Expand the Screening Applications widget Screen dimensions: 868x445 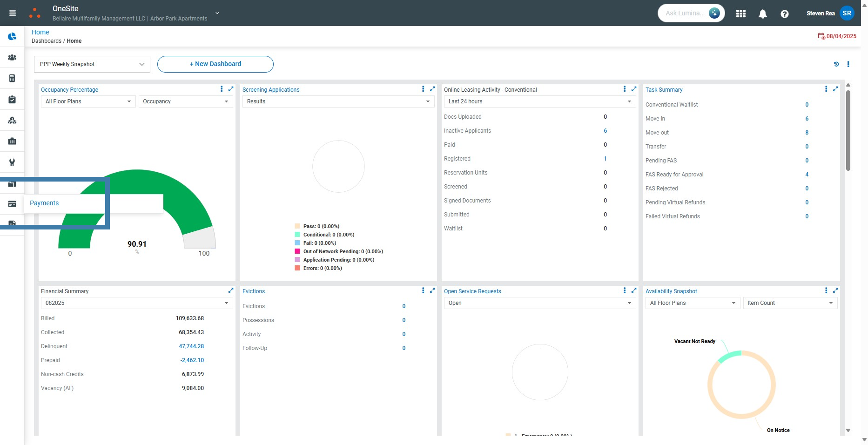(x=432, y=89)
